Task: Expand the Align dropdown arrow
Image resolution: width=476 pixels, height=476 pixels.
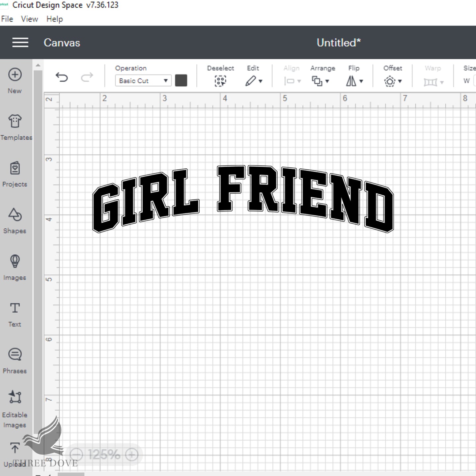Action: (x=299, y=81)
